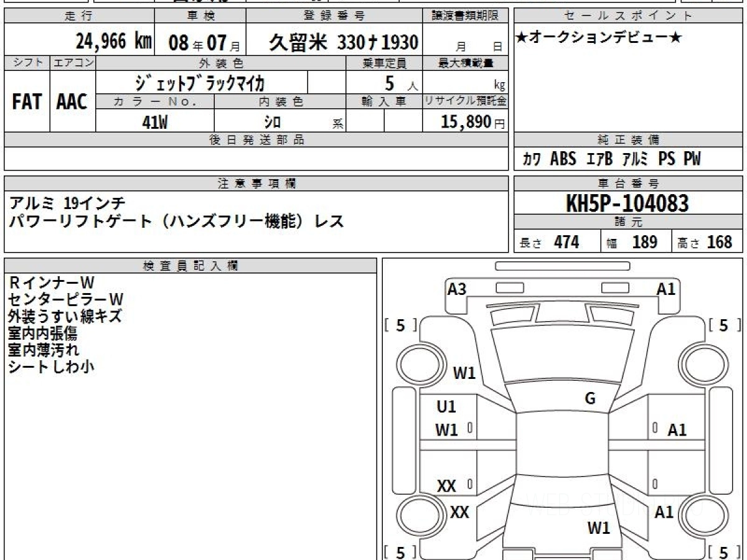Select the 幅 189 width cell

click(636, 242)
